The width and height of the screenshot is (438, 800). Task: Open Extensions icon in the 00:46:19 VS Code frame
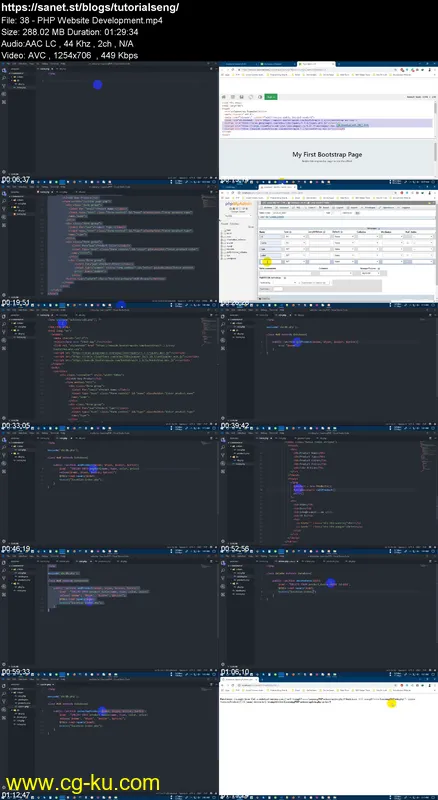(4, 470)
